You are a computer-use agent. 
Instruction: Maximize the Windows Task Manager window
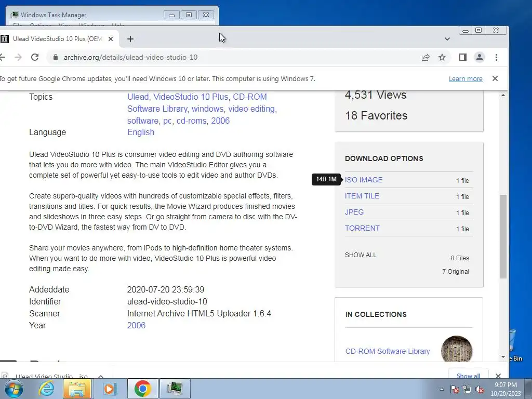pyautogui.click(x=189, y=15)
